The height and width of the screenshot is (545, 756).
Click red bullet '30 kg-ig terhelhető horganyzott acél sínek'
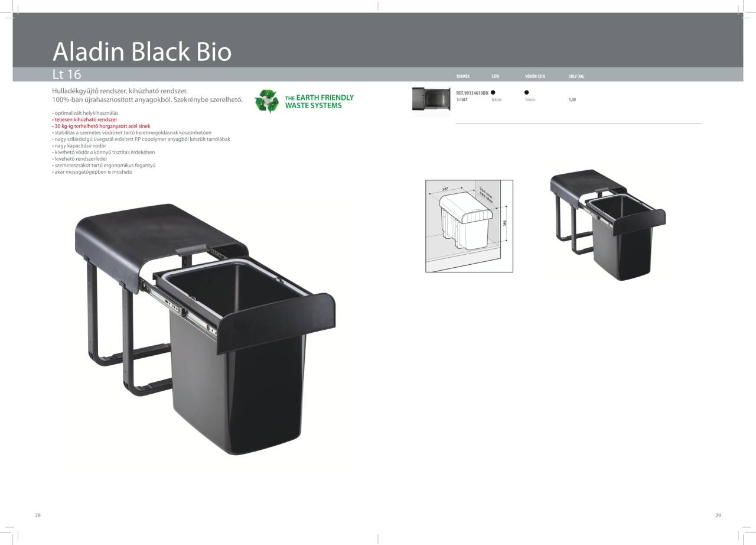tap(102, 126)
